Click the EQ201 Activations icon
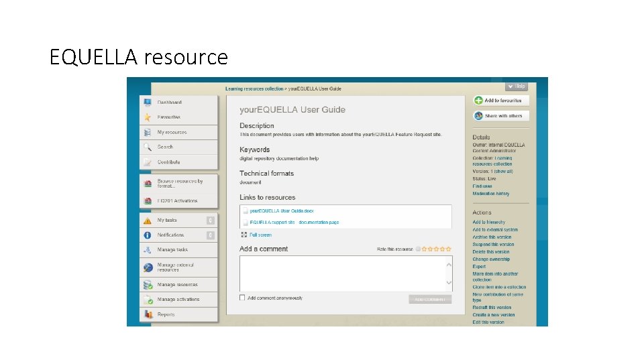Screen dimensions: 644x362 [x=148, y=200]
